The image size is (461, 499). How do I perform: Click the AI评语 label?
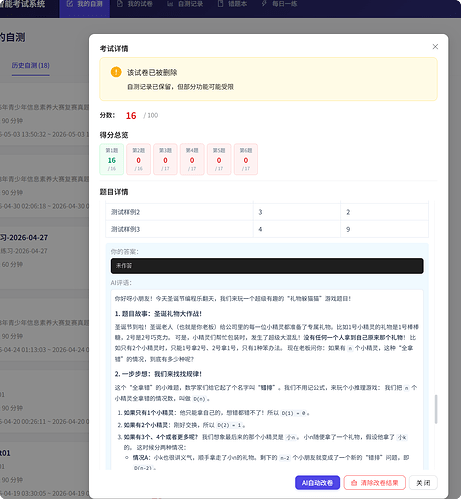coord(121,283)
